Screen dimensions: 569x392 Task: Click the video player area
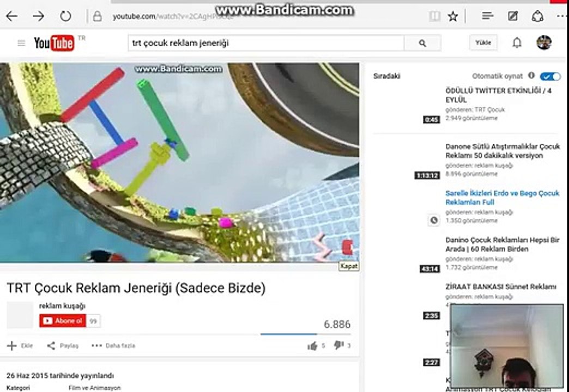(179, 162)
